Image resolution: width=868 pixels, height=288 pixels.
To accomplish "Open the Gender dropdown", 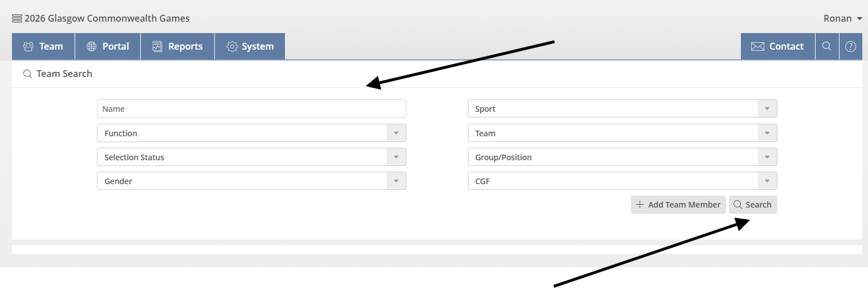I will (396, 181).
